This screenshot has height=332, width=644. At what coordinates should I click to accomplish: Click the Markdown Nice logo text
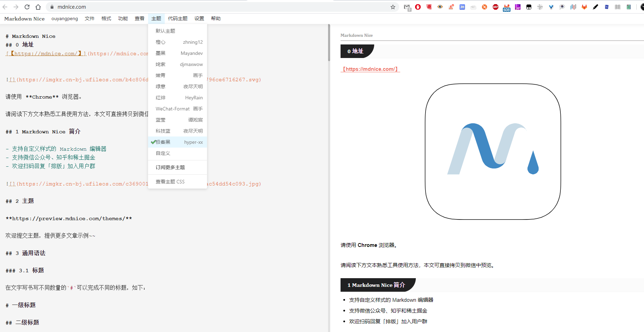[x=24, y=19]
